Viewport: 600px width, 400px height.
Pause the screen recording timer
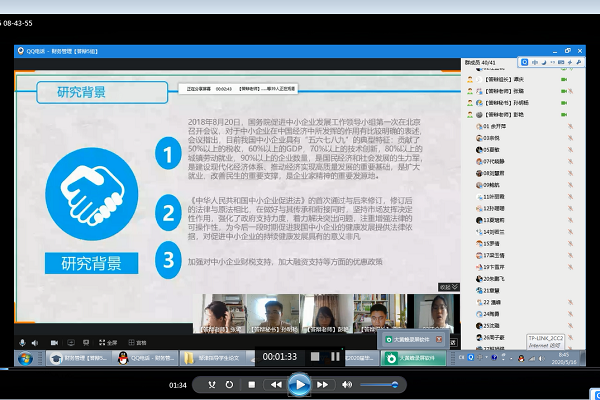[x=335, y=356]
